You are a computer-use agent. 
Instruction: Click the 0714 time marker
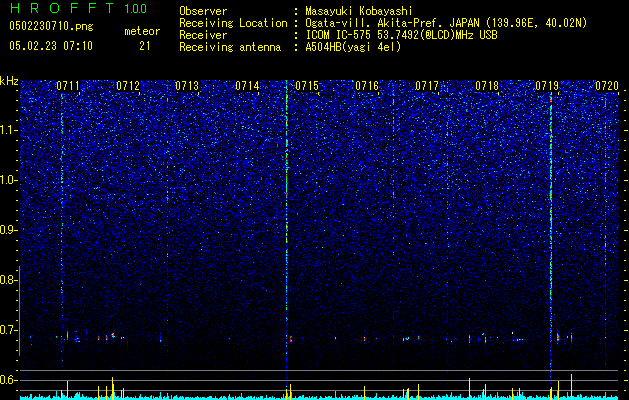[247, 86]
